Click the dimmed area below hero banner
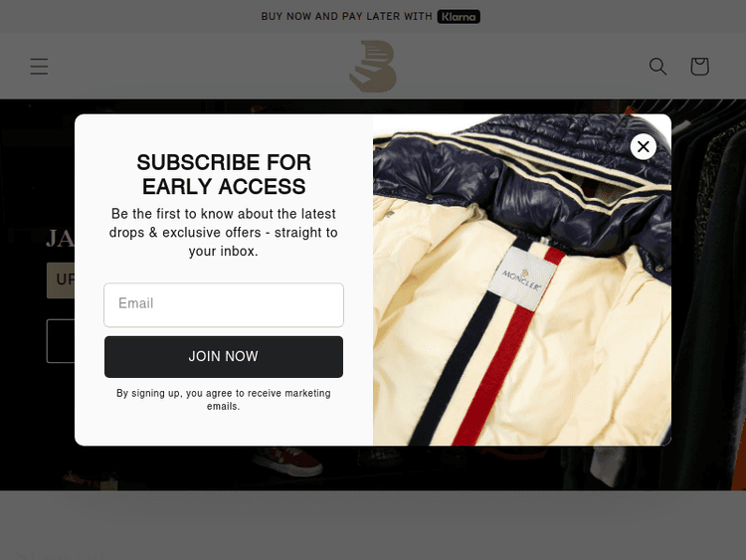The height and width of the screenshot is (560, 746). [373, 525]
